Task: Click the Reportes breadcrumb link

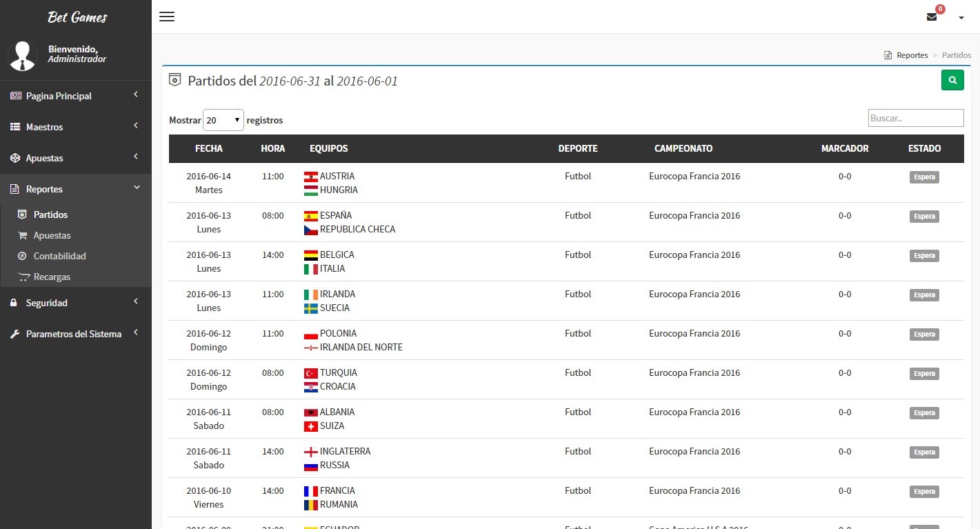Action: (912, 55)
